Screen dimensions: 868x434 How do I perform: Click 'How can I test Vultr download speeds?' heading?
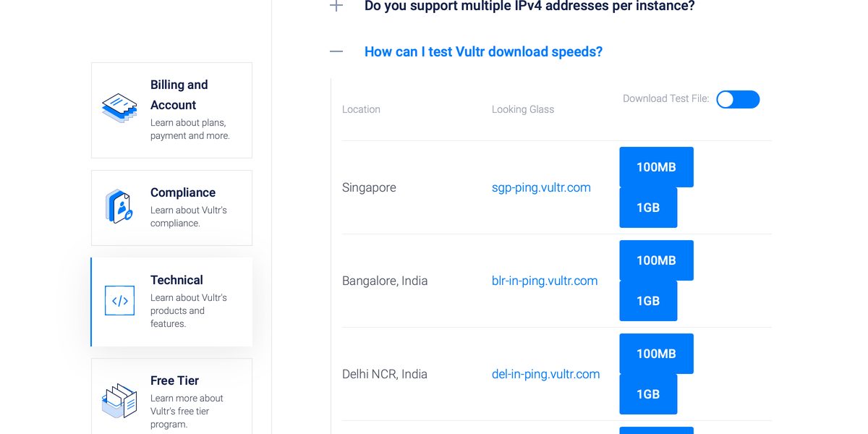(483, 51)
